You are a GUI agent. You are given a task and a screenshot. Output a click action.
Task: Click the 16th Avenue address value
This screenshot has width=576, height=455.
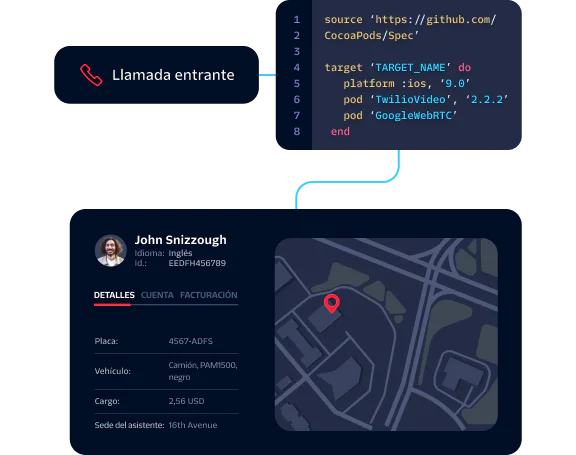[193, 425]
